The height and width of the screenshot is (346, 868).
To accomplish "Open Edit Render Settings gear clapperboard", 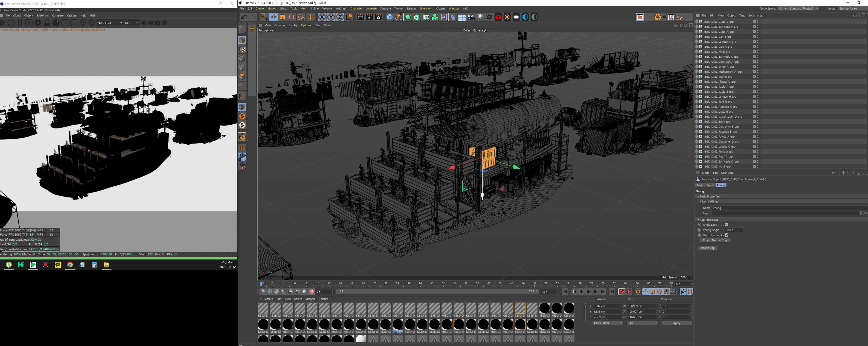I will point(378,17).
